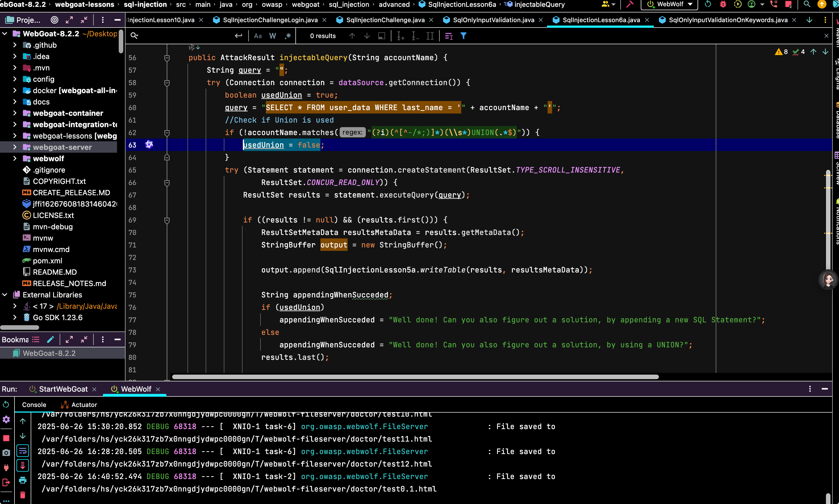Image resolution: width=839 pixels, height=504 pixels.
Task: Expand the webgoat-container module
Action: pyautogui.click(x=14, y=113)
